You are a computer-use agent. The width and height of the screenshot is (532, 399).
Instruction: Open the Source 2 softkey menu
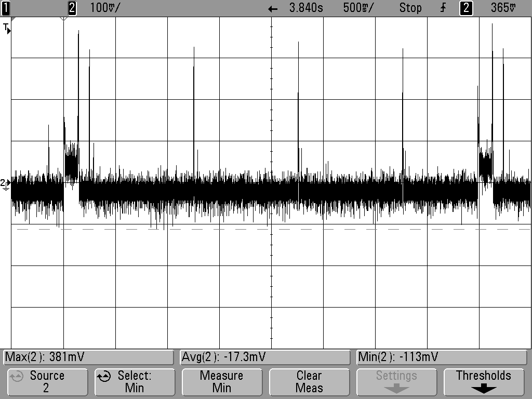pyautogui.click(x=47, y=382)
